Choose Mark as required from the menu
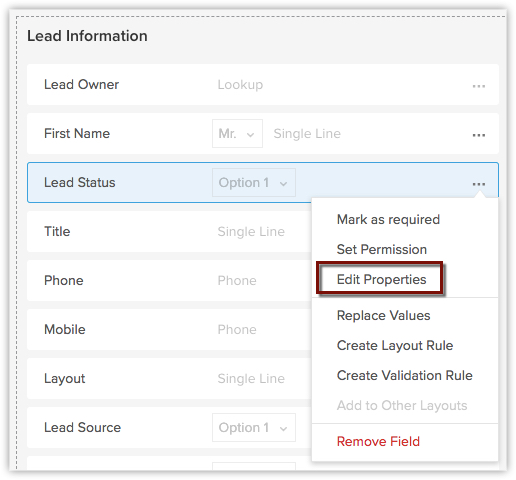The image size is (516, 480). click(388, 220)
